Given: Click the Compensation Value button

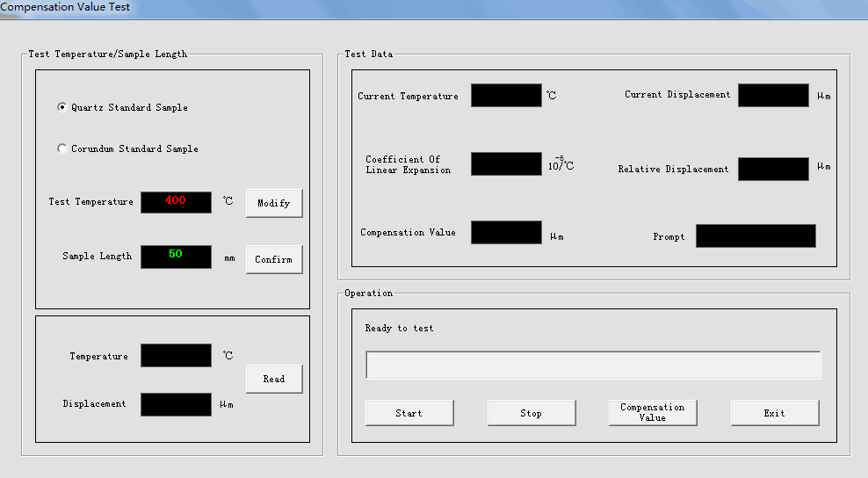Looking at the screenshot, I should [652, 413].
